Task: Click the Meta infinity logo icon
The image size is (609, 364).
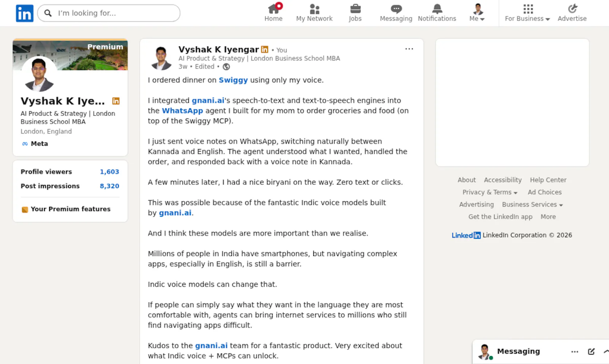Action: click(25, 144)
